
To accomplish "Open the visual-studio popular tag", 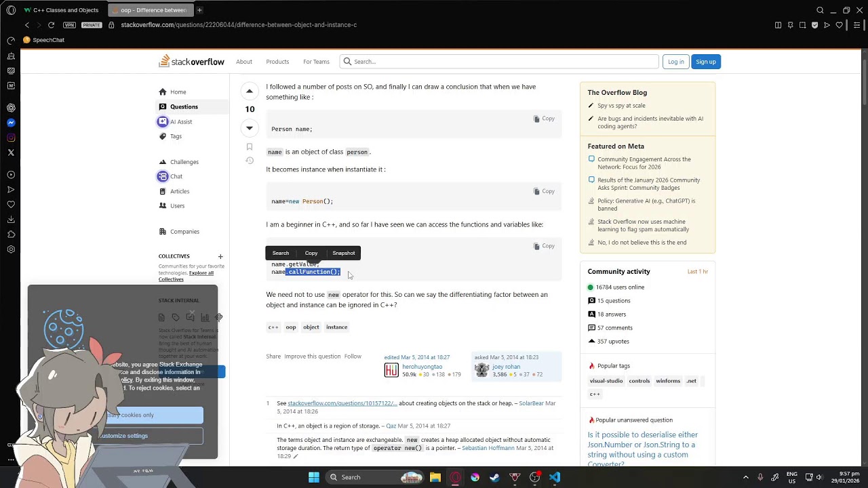I will point(606,381).
